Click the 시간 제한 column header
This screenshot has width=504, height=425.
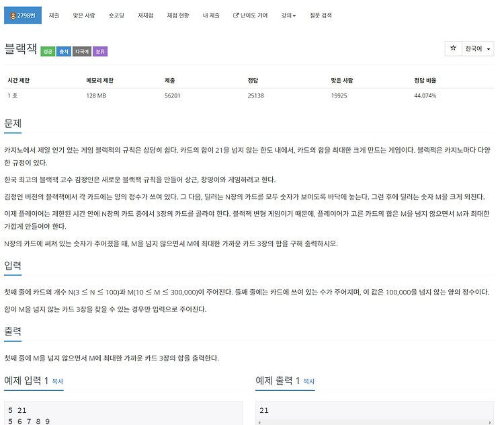tap(19, 81)
